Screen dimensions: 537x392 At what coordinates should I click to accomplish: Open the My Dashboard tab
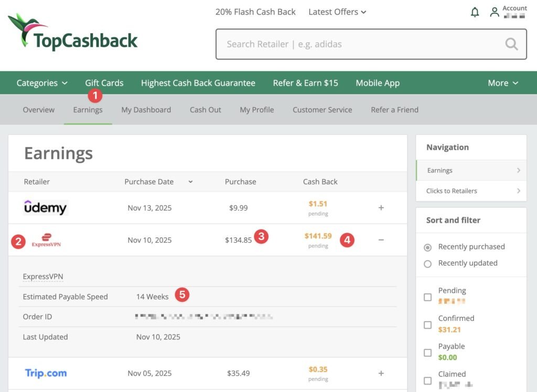[x=146, y=110]
